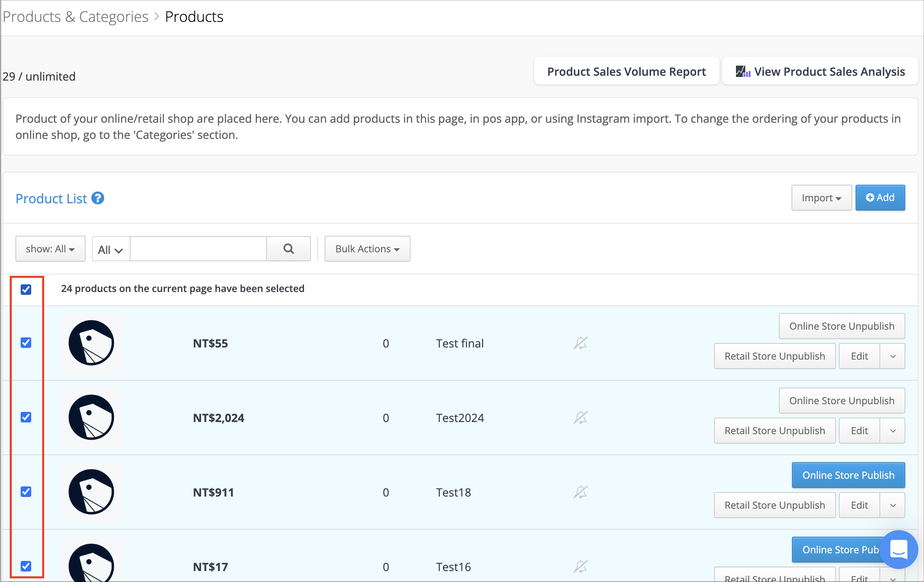
Task: Click the 29 / unlimited product count
Action: [39, 76]
